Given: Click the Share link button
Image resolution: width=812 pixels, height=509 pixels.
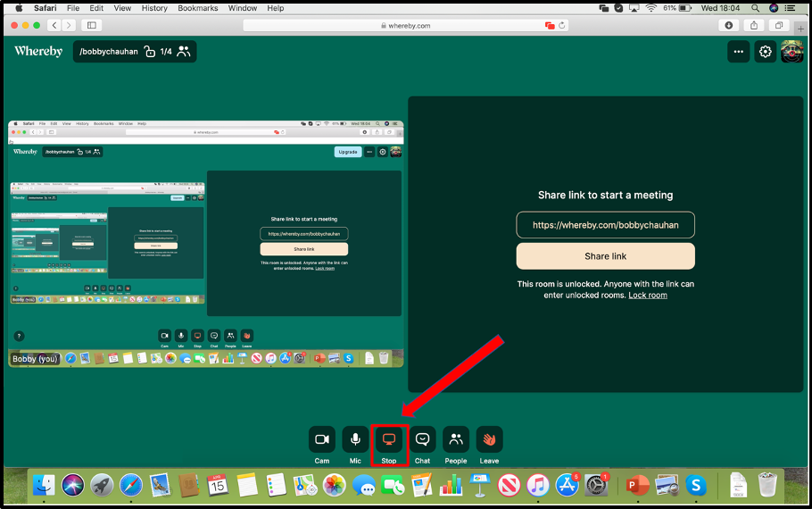Looking at the screenshot, I should coord(605,256).
